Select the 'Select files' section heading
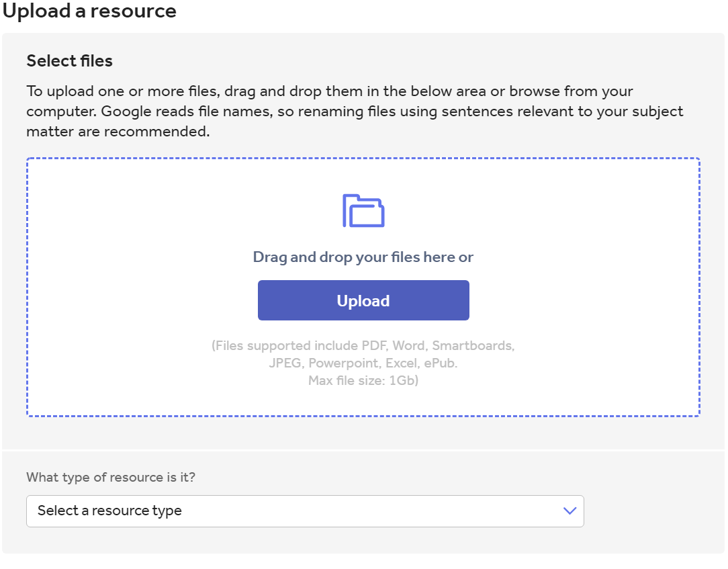The height and width of the screenshot is (569, 728). (x=70, y=61)
